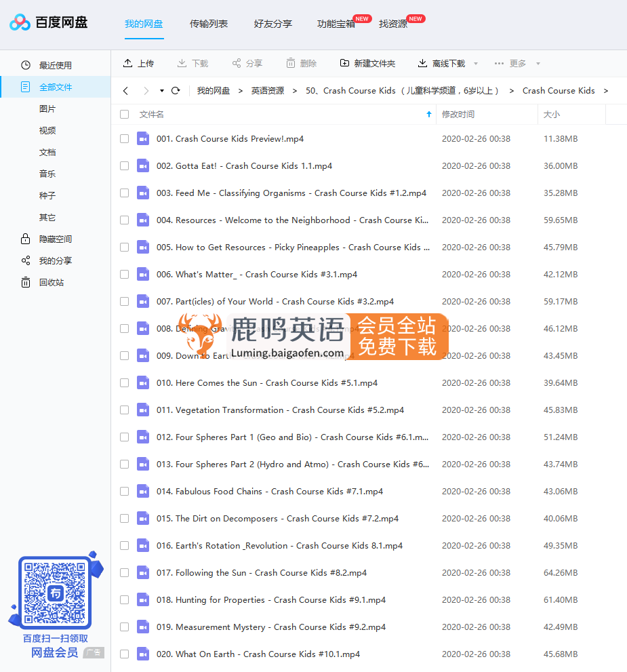
Task: Click 英语资源 breadcrumb link
Action: [x=268, y=91]
